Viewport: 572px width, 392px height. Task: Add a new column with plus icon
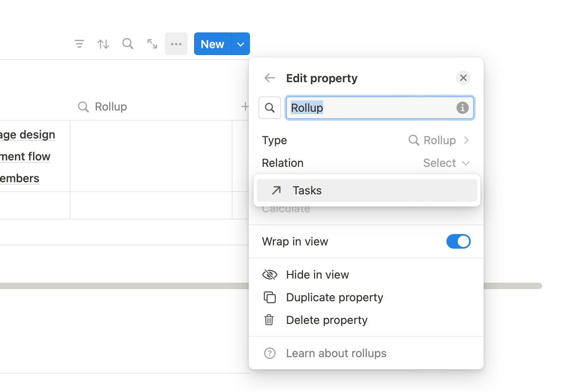point(245,107)
